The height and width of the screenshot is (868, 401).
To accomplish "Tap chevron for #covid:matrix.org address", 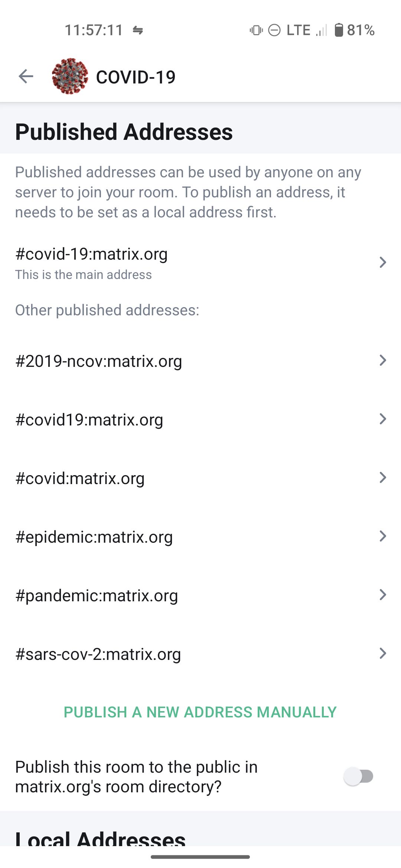I will click(x=383, y=477).
